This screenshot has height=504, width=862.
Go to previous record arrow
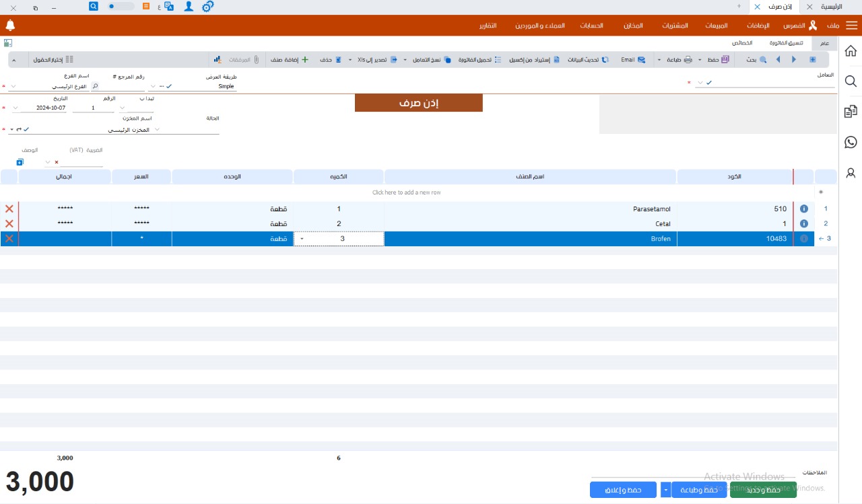tap(778, 59)
